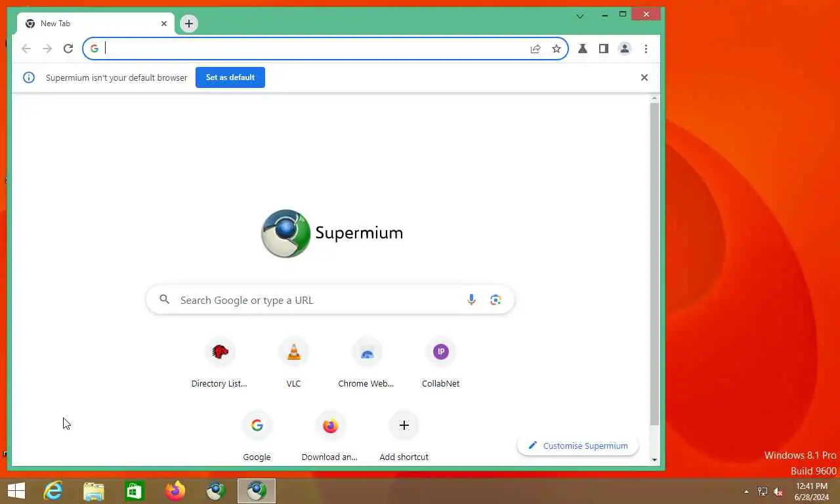The height and width of the screenshot is (504, 840).
Task: Open the Windows Start button
Action: coord(16,491)
